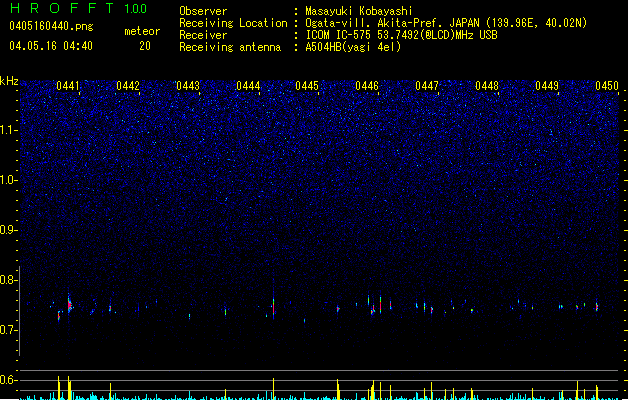The image size is (629, 400).
Task: Click the date stamp 04.05.16 04:40
Action: pyautogui.click(x=51, y=46)
